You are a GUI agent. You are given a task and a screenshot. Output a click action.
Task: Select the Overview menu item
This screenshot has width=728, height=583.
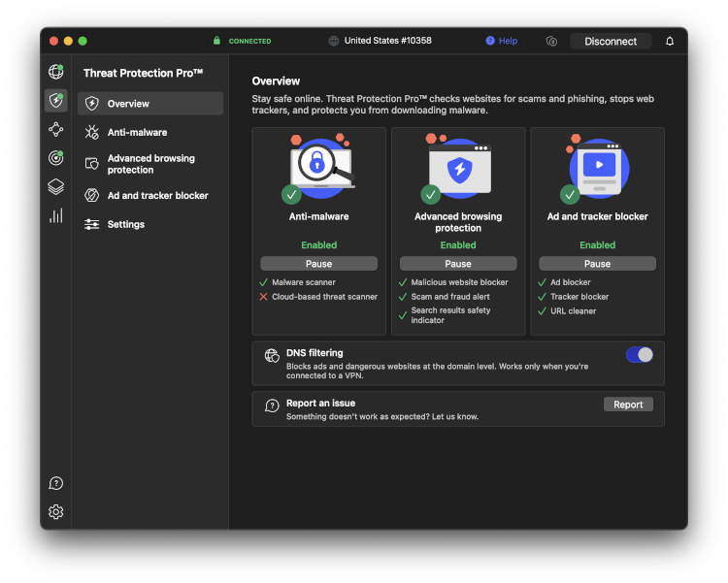click(150, 104)
